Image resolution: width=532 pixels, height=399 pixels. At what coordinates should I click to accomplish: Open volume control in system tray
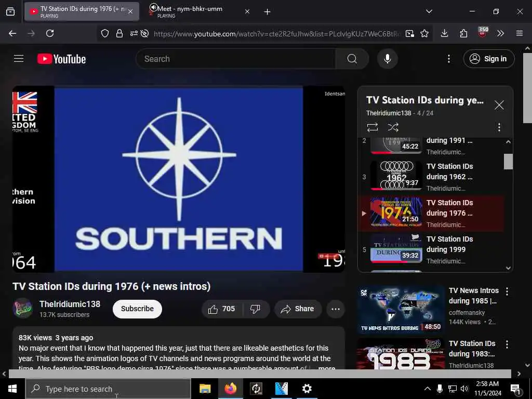(x=464, y=389)
